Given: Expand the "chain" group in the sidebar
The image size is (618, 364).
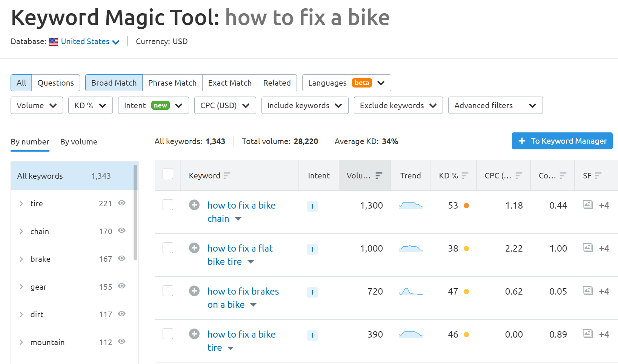Looking at the screenshot, I should tap(22, 231).
